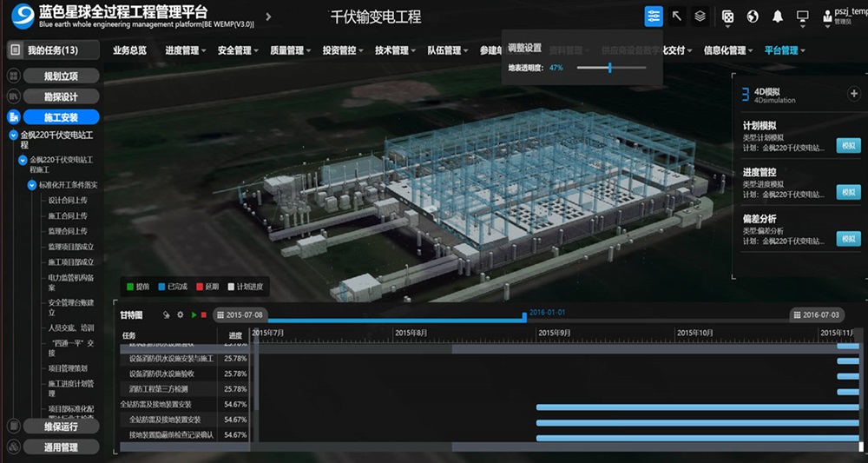Click 模拟 button for 进度管控
The width and height of the screenshot is (868, 463).
pos(848,192)
